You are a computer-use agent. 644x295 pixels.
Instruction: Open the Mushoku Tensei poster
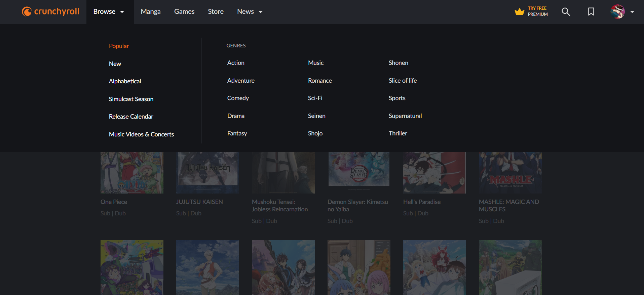[283, 173]
